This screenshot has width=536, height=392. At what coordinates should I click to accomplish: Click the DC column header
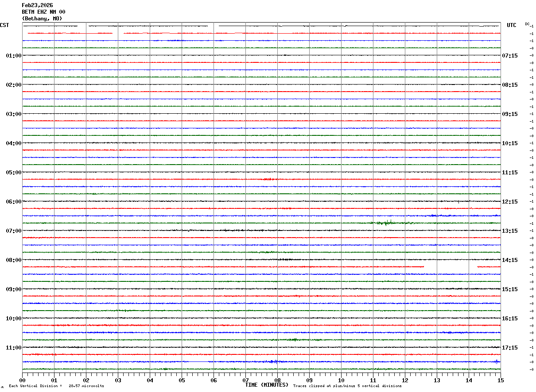(x=527, y=24)
